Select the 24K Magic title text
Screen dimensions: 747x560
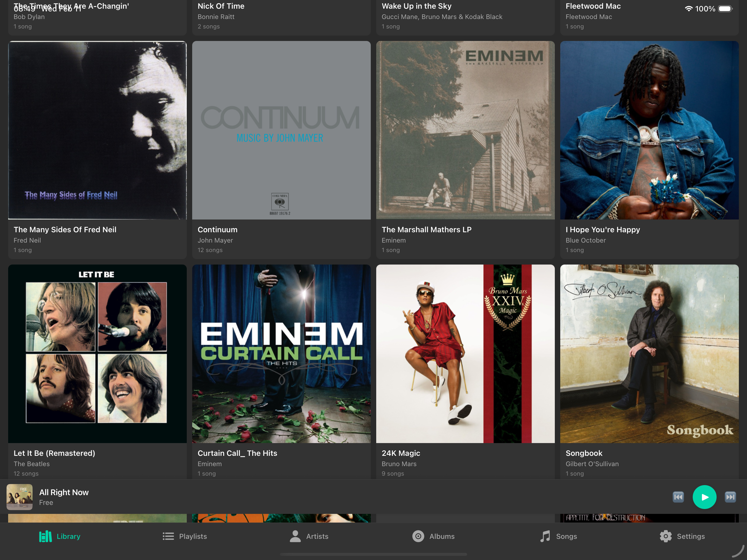pos(401,453)
